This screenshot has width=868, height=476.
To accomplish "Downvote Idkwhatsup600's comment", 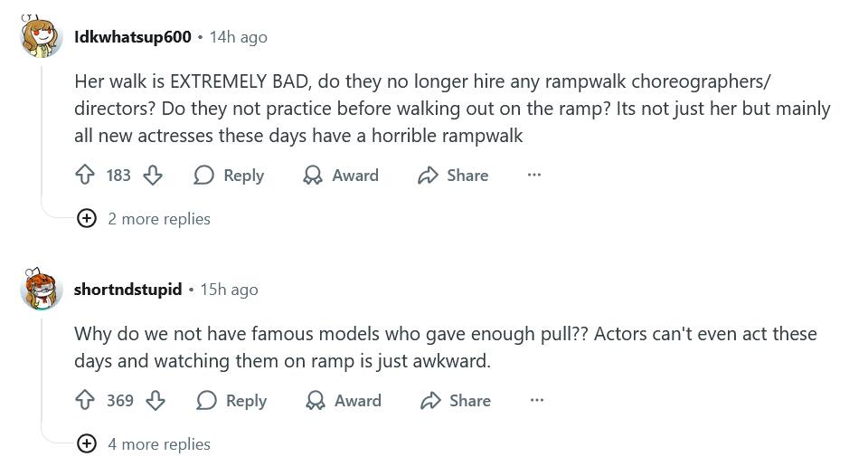I will [153, 176].
